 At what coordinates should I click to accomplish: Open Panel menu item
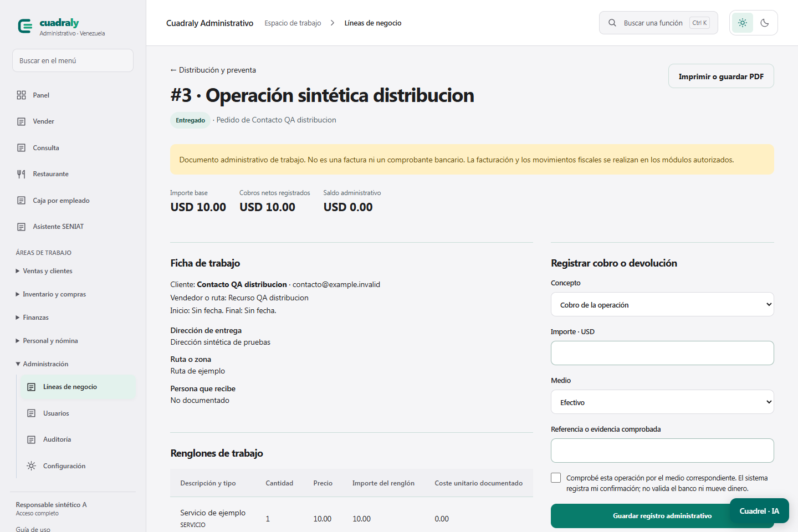pyautogui.click(x=73, y=95)
